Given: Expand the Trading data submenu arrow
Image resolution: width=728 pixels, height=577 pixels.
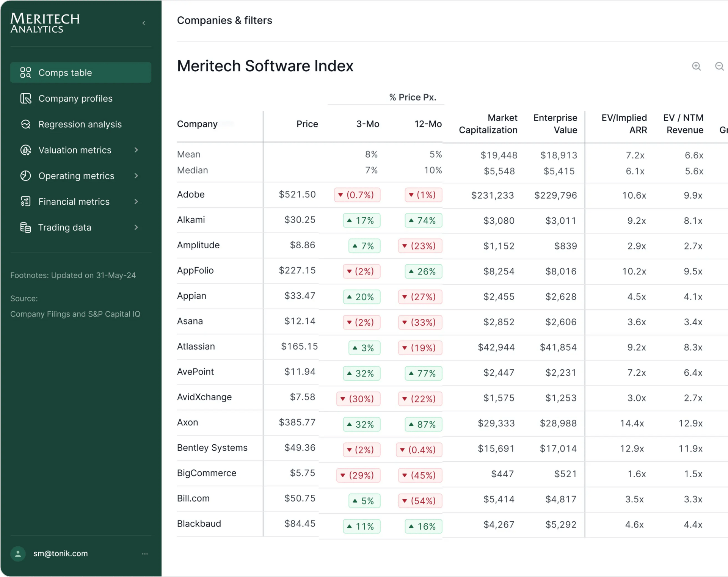Looking at the screenshot, I should click(x=136, y=227).
